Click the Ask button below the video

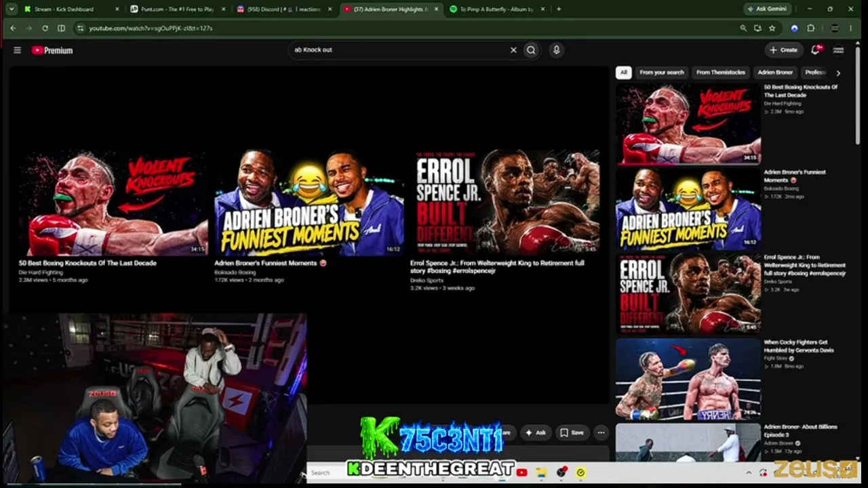536,432
